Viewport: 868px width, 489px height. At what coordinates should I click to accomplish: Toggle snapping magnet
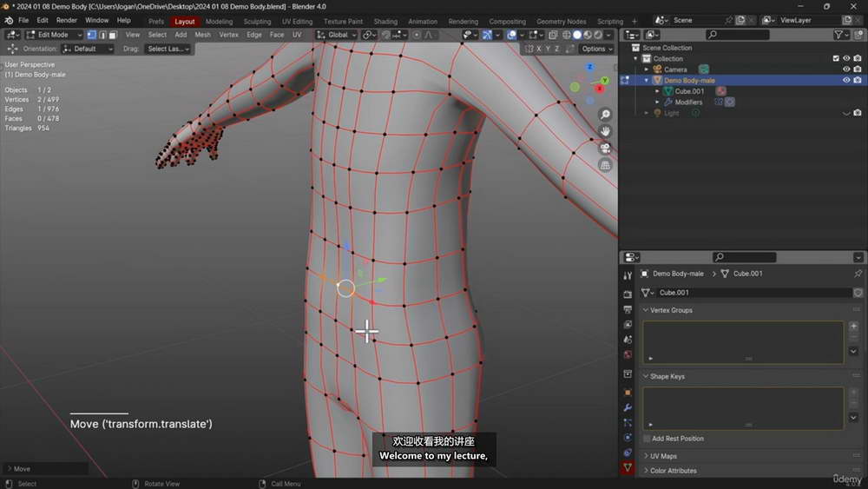(x=386, y=35)
